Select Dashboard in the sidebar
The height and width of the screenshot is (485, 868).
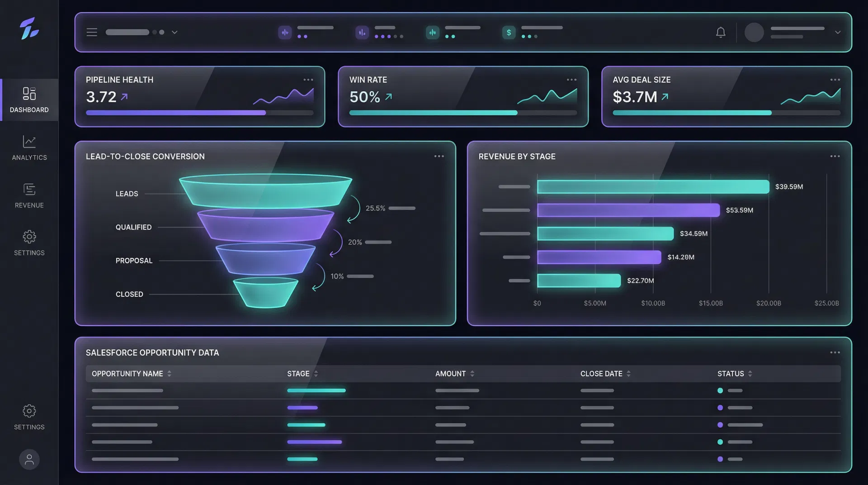tap(29, 100)
